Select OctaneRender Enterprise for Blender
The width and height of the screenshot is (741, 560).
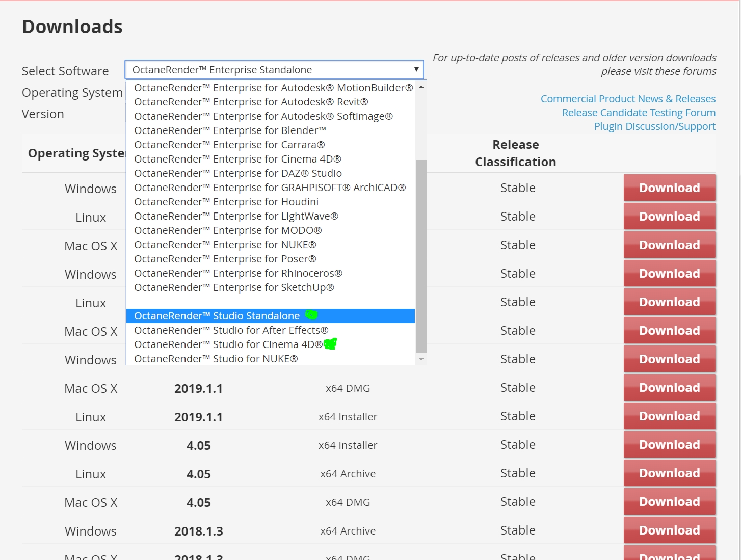[x=271, y=130]
